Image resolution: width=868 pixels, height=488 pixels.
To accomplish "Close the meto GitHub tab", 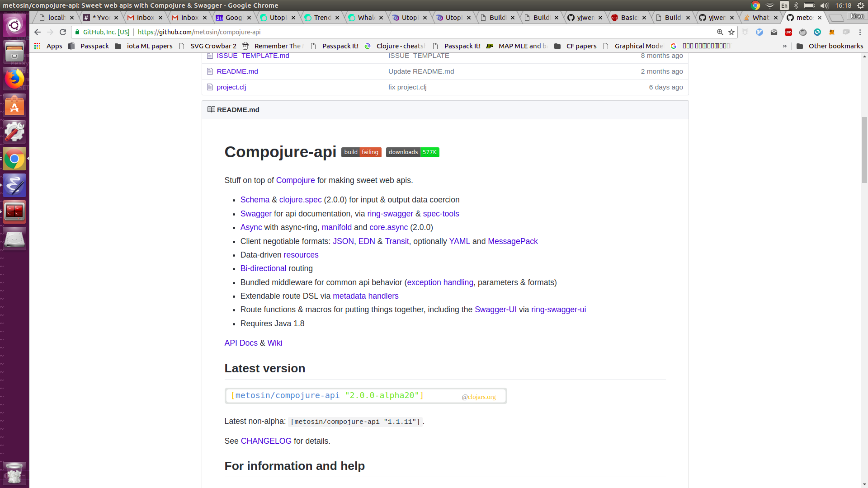I will coord(820,18).
